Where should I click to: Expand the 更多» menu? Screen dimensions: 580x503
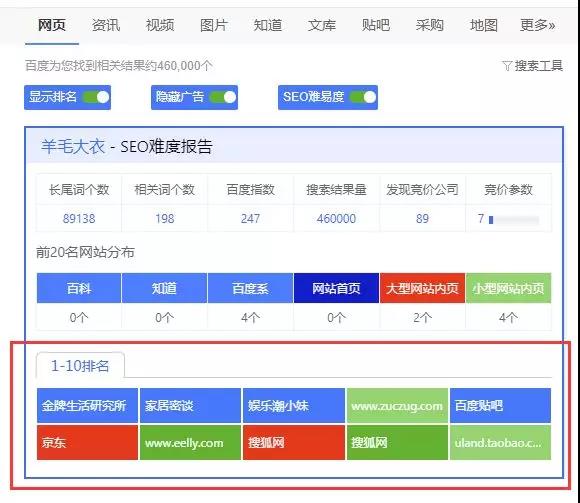pyautogui.click(x=537, y=25)
